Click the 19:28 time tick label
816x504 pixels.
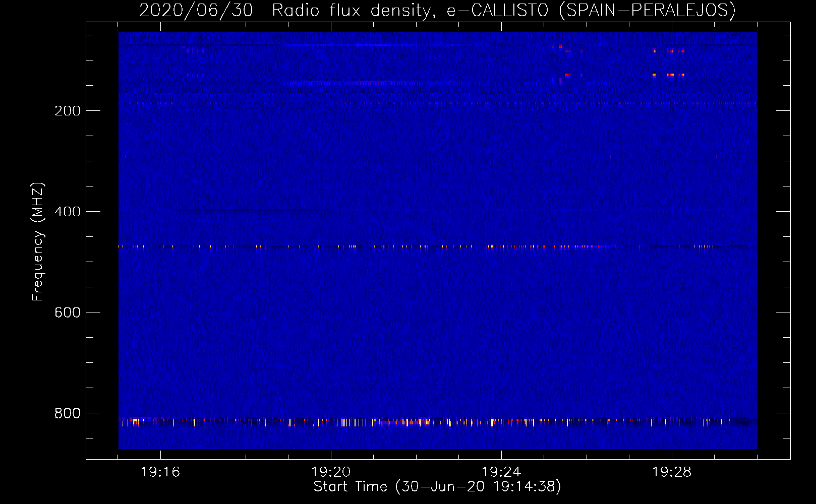tap(672, 472)
